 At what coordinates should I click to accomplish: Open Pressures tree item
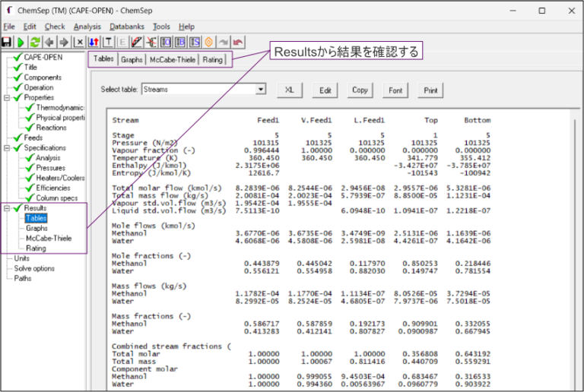pos(50,168)
